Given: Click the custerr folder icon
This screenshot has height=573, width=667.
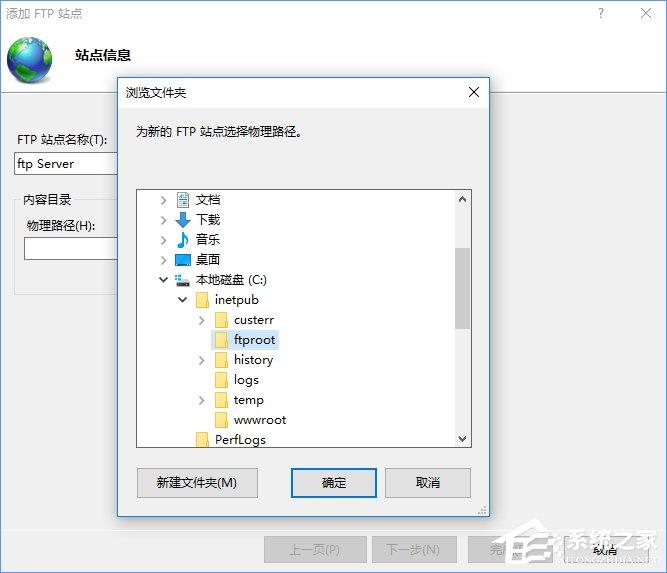Looking at the screenshot, I should point(221,320).
